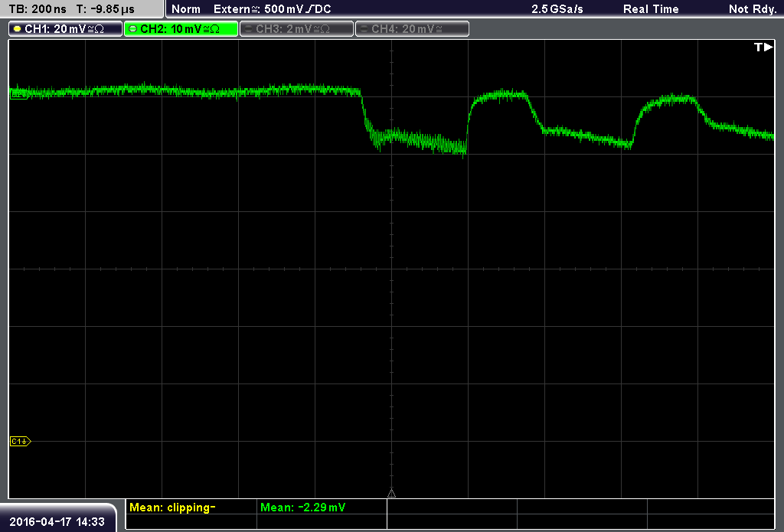Click the Extern 500 mV trigger source
This screenshot has height=532, width=784.
(272, 9)
